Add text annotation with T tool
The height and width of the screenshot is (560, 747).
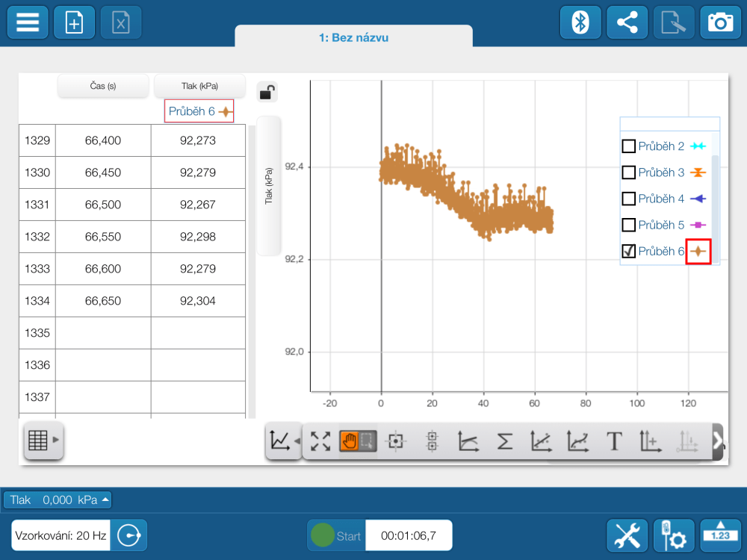point(614,441)
